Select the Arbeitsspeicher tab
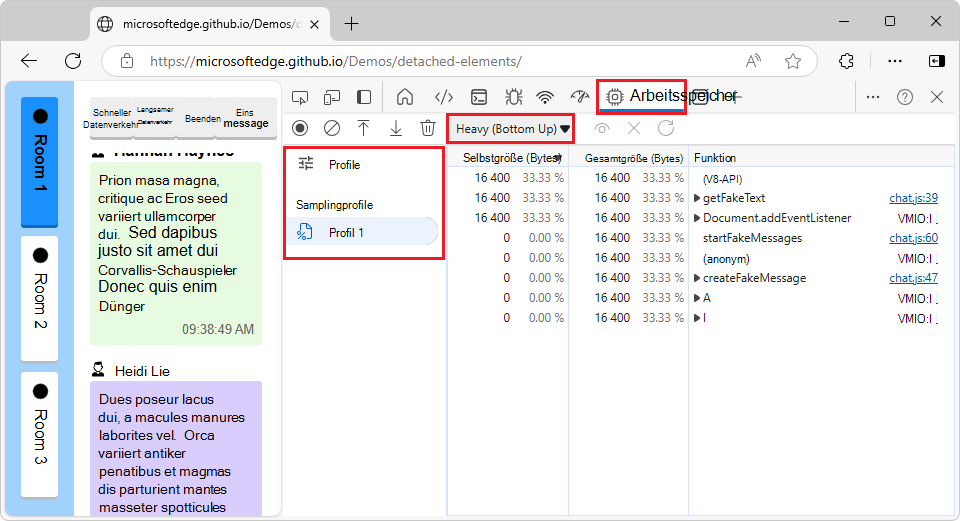This screenshot has height=521, width=960. [x=641, y=96]
